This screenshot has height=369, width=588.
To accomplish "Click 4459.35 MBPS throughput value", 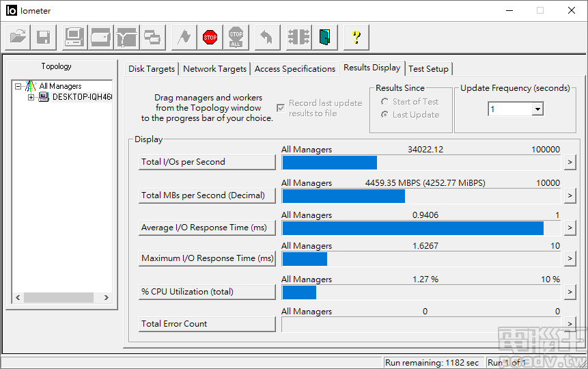I will 425,183.
